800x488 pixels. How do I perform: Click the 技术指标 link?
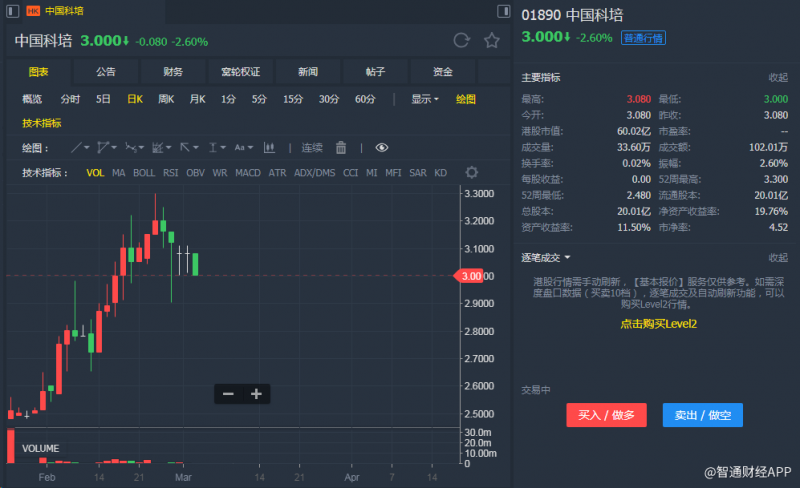click(41, 123)
